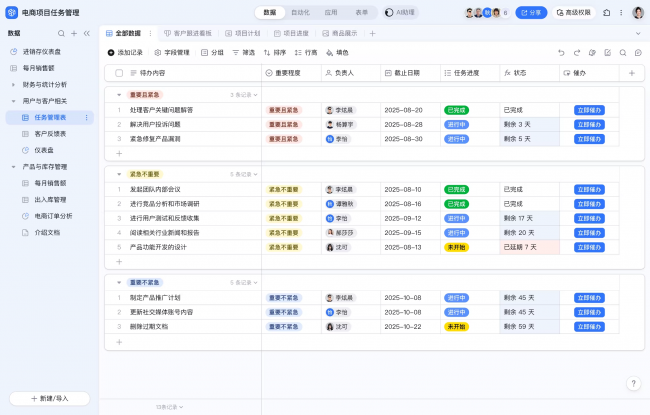Open the 填色 fill color tool

tap(337, 52)
